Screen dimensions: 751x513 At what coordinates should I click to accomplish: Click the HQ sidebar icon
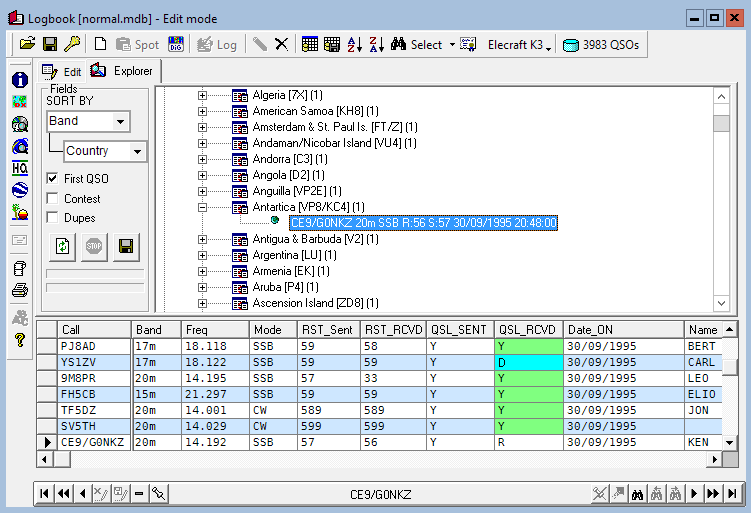point(20,168)
